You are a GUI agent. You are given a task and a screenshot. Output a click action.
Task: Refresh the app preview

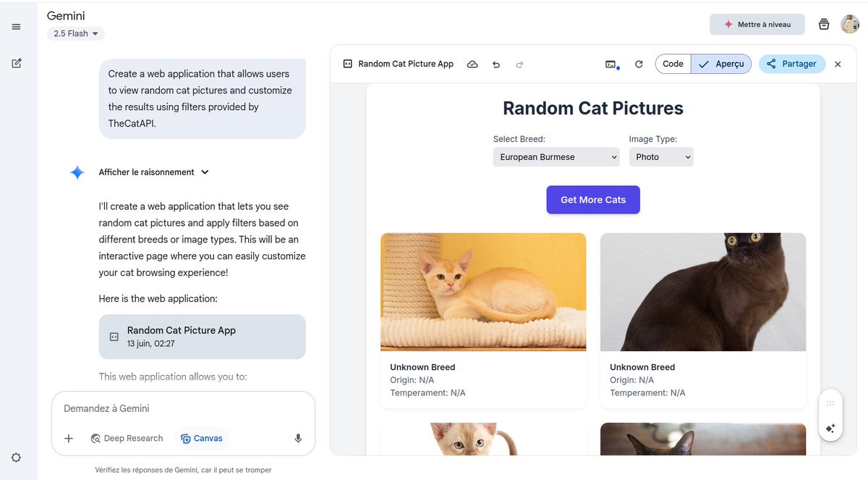639,64
